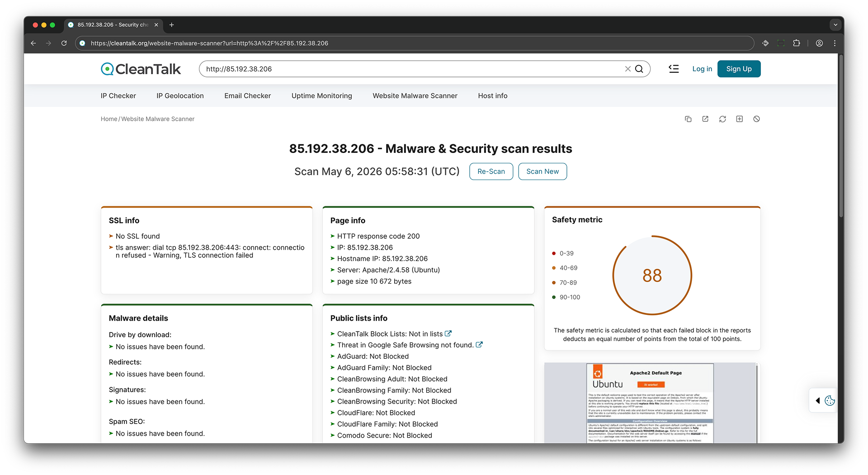868x475 pixels.
Task: Click the copy icon near breadcrumb row
Action: point(688,119)
